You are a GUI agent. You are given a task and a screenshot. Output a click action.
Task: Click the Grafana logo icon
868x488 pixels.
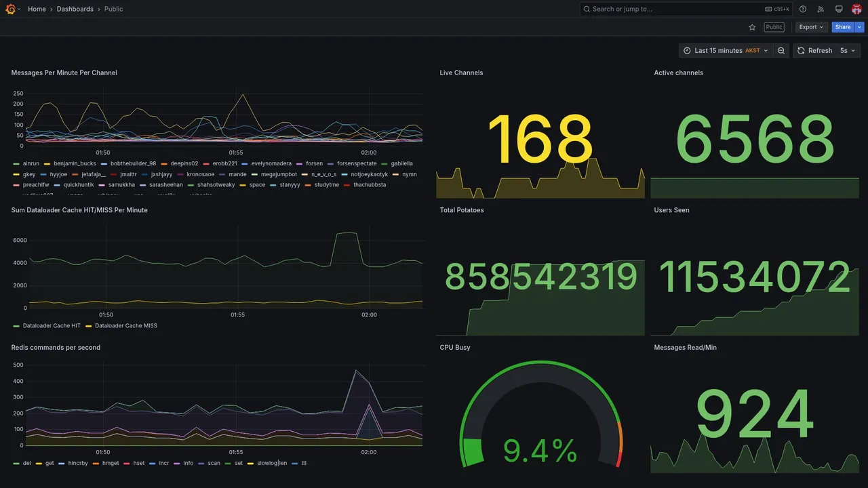pyautogui.click(x=10, y=9)
